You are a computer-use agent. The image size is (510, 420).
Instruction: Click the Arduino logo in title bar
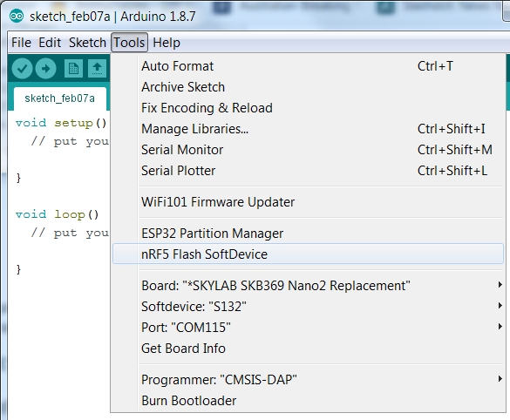click(17, 16)
